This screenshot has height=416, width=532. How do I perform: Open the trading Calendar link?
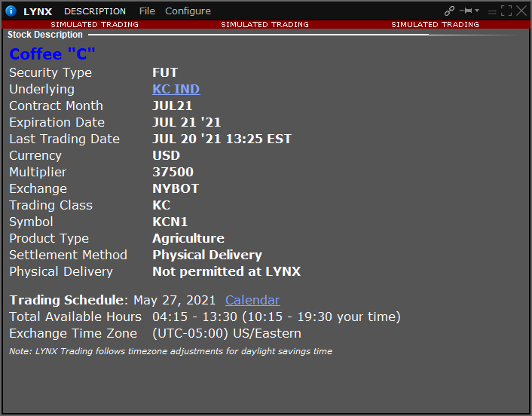(252, 300)
